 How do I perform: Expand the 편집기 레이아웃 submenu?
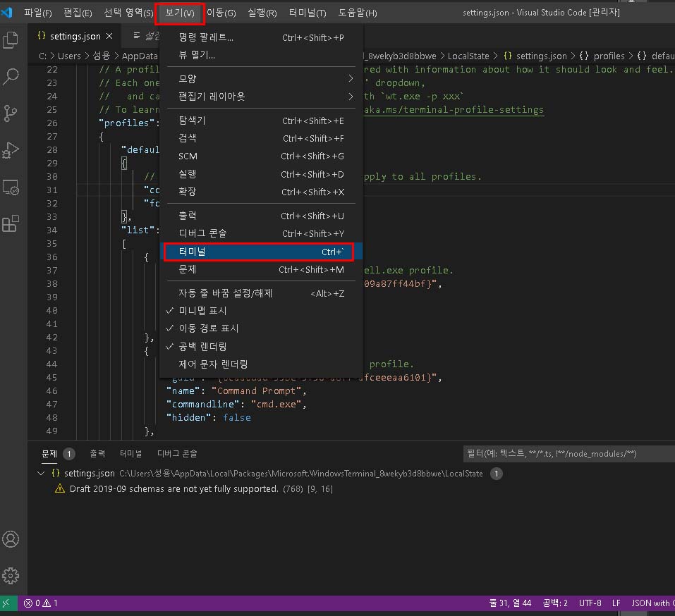point(261,97)
